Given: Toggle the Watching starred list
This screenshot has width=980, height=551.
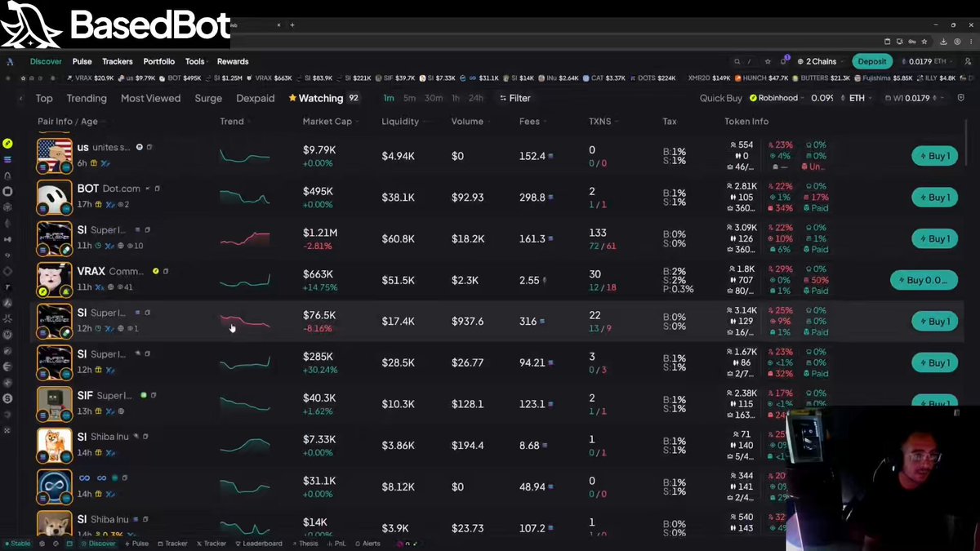Looking at the screenshot, I should [323, 98].
